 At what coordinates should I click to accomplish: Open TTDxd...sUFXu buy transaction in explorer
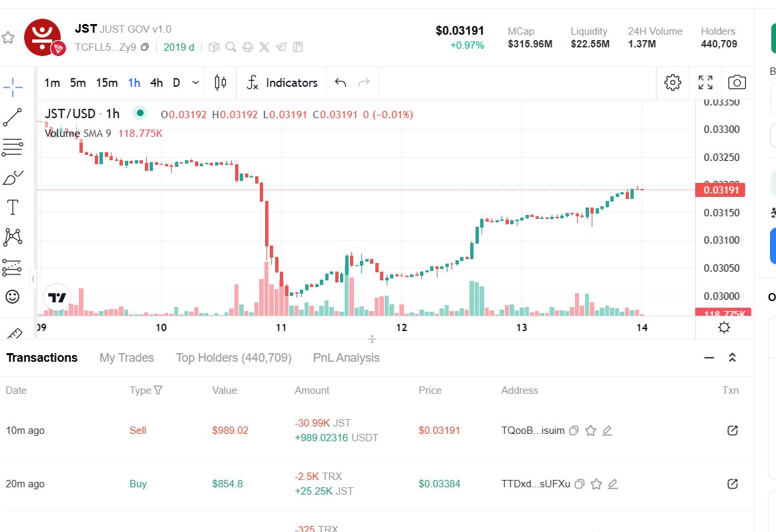[733, 484]
